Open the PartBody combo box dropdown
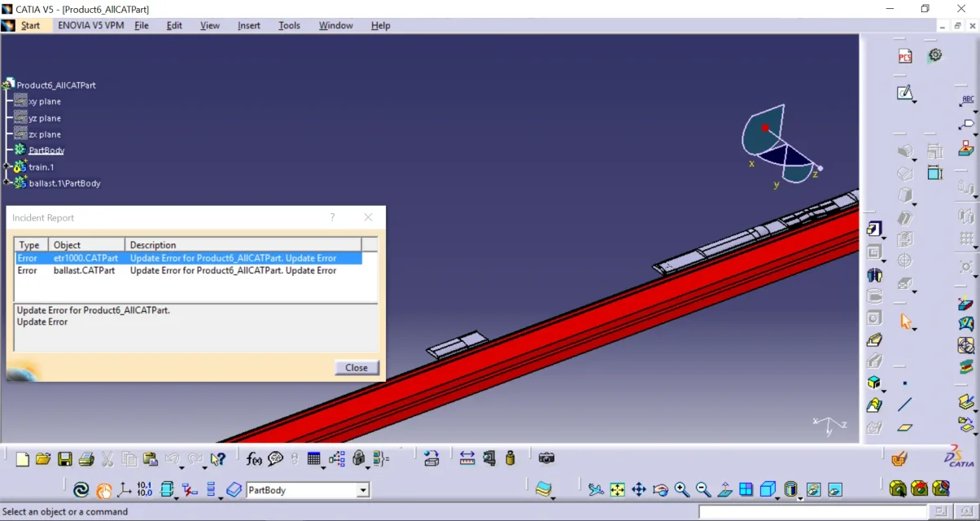Viewport: 980px width, 521px height. coord(363,490)
